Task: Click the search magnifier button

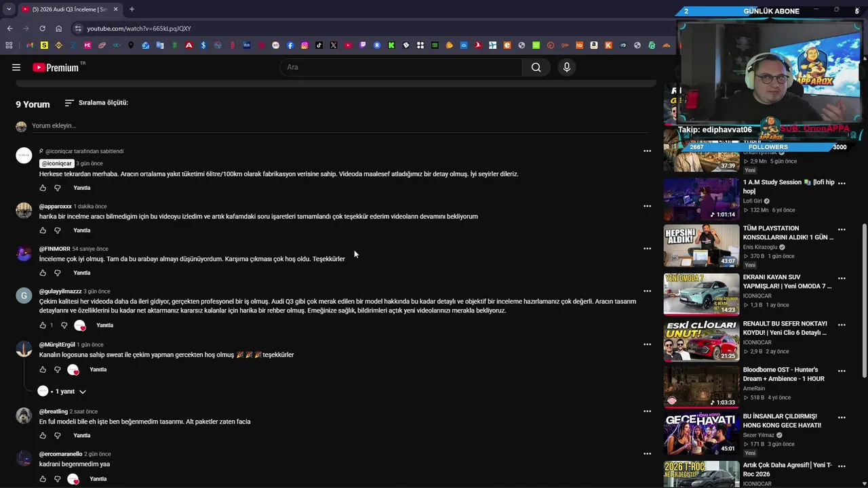Action: coord(536,67)
